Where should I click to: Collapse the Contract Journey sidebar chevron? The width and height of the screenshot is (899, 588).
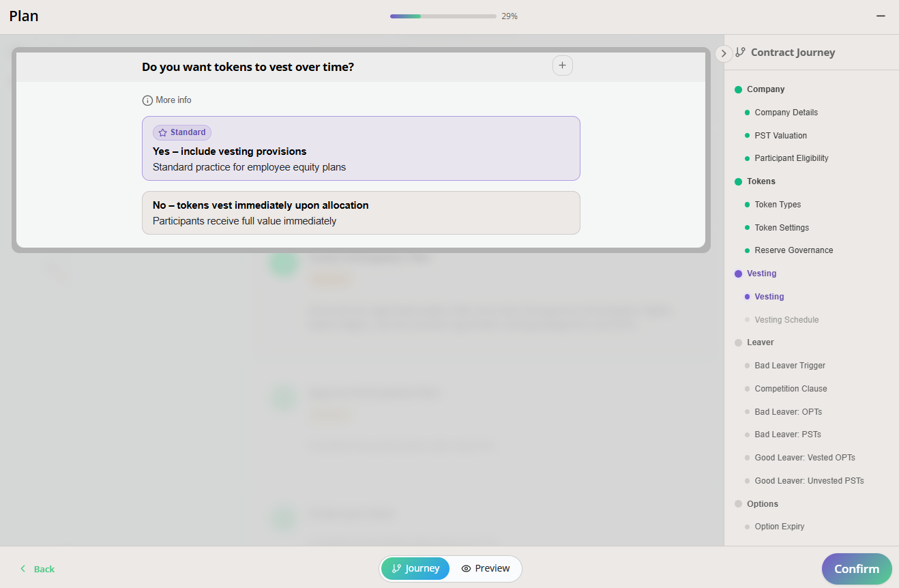tap(723, 53)
